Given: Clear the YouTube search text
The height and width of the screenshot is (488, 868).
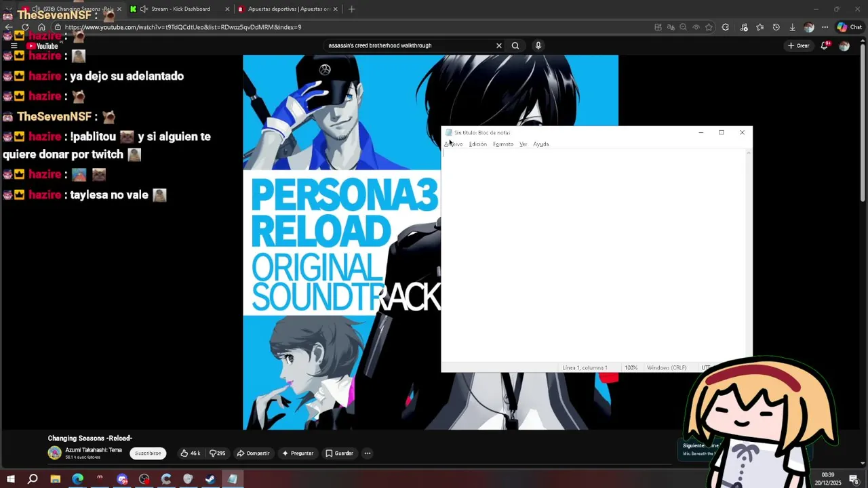Looking at the screenshot, I should coord(498,45).
